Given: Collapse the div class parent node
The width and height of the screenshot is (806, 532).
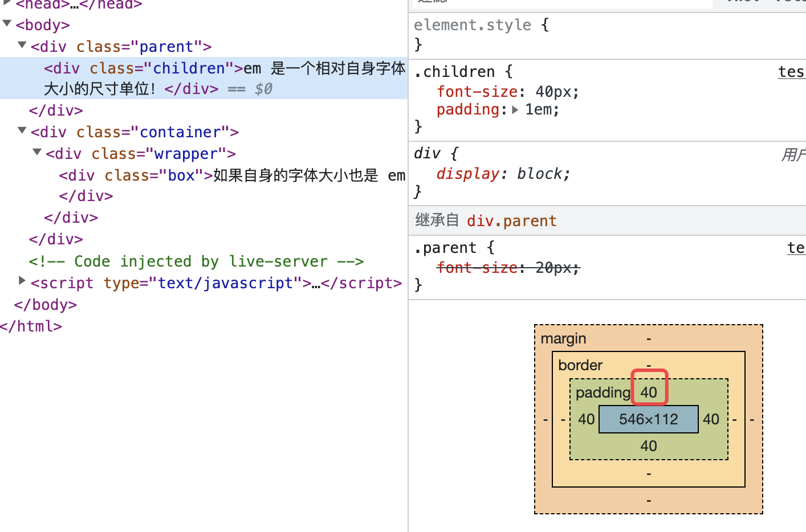Looking at the screenshot, I should tap(22, 45).
